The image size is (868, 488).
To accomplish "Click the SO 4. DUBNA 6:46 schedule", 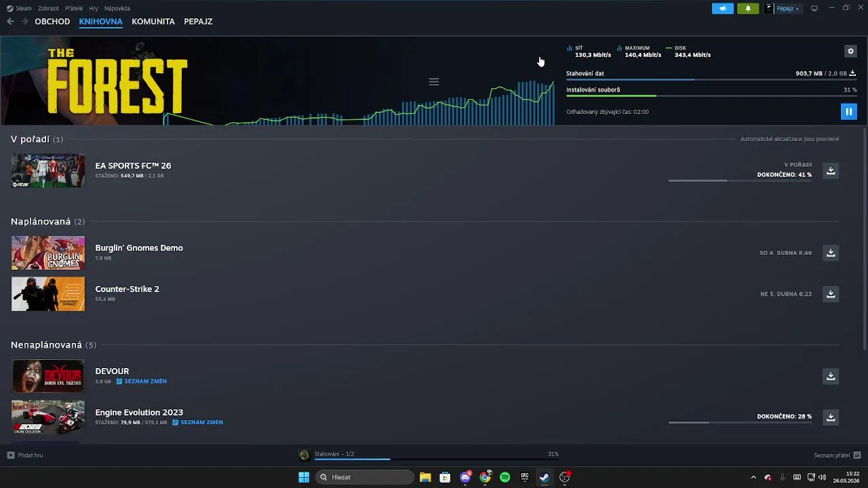I will (785, 253).
